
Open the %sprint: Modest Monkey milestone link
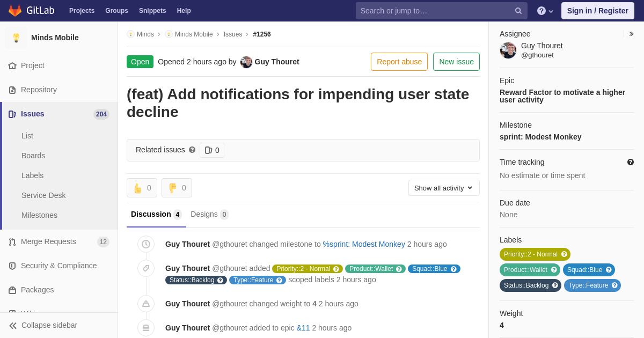364,244
